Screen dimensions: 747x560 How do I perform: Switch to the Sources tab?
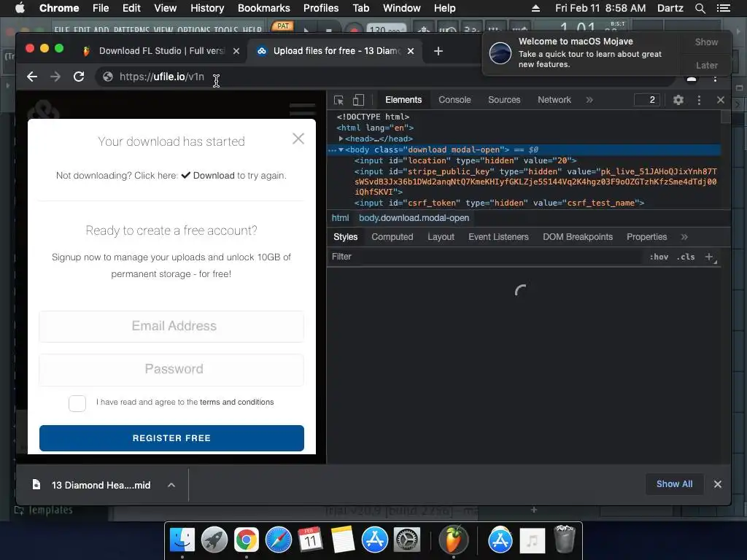(x=504, y=100)
